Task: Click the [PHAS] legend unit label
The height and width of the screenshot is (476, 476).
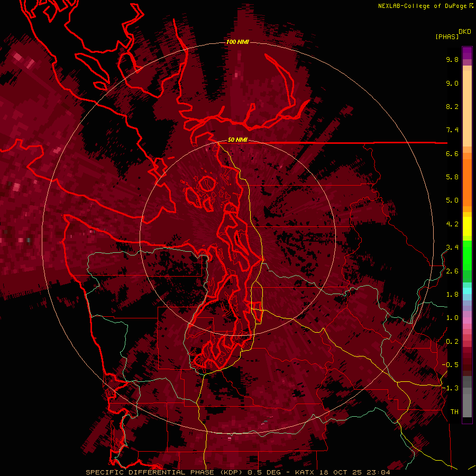Action: coord(447,36)
